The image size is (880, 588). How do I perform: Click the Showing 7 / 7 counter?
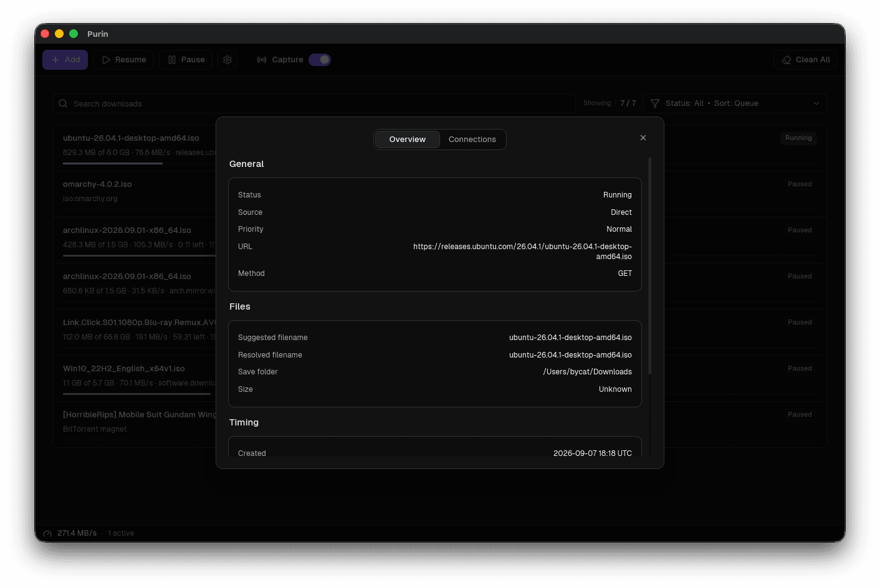point(610,103)
